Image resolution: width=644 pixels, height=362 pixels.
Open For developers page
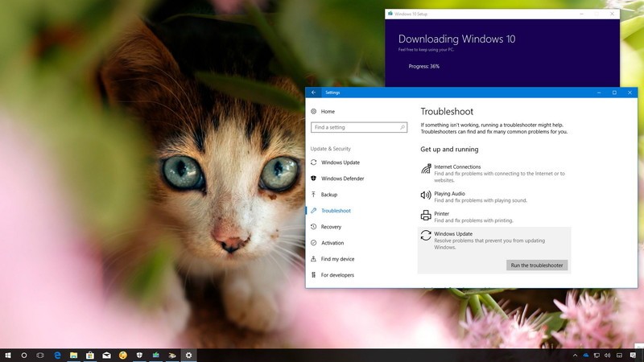pyautogui.click(x=332, y=275)
